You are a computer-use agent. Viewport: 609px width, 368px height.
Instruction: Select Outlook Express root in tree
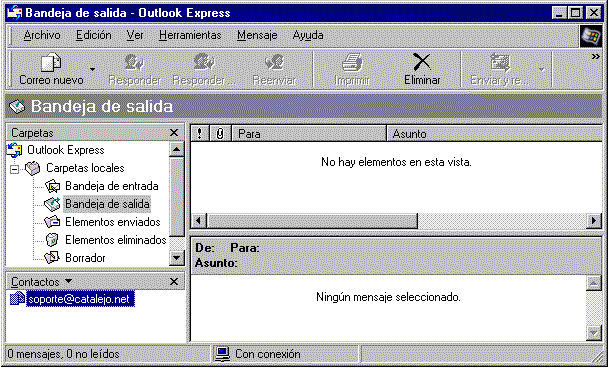66,150
